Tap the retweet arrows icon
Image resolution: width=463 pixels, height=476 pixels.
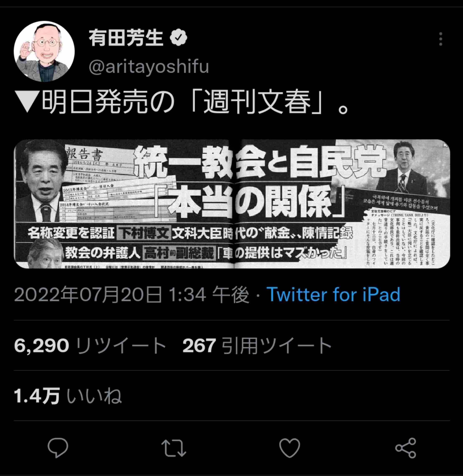click(174, 448)
